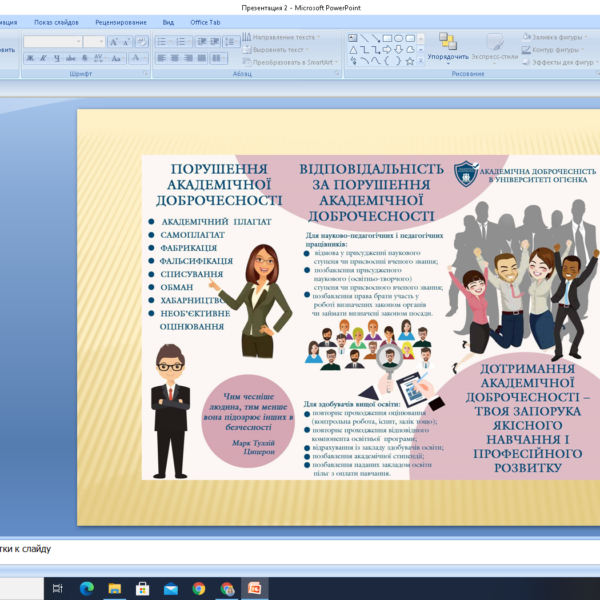
Task: Select the star shape in shapes gallery
Action: pyautogui.click(x=411, y=60)
